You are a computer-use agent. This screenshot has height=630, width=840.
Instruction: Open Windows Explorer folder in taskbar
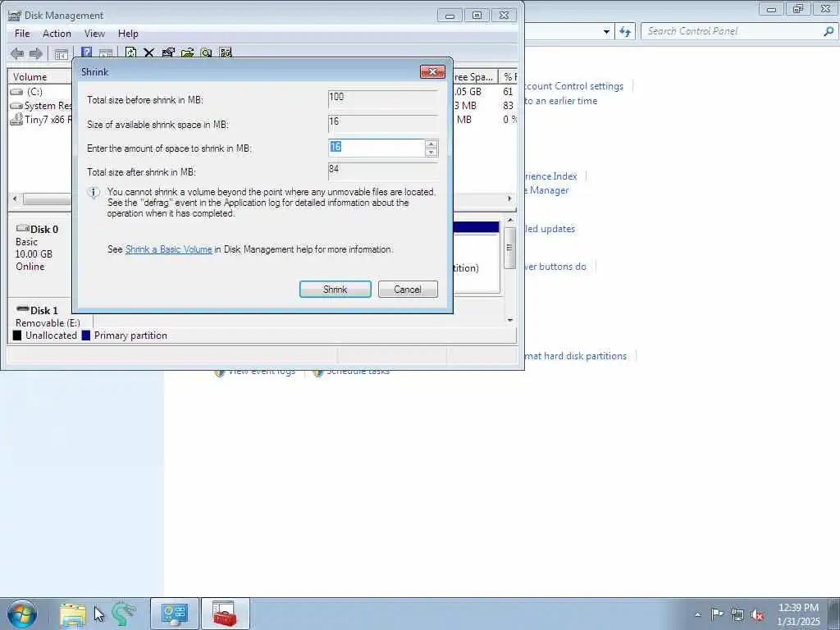[x=73, y=614]
